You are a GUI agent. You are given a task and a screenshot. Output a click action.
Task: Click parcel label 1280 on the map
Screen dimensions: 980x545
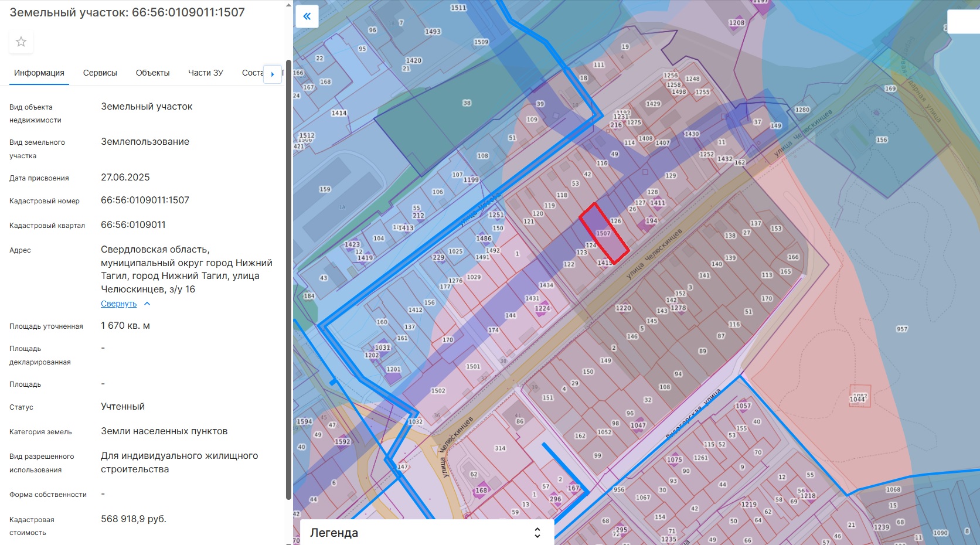tap(802, 110)
